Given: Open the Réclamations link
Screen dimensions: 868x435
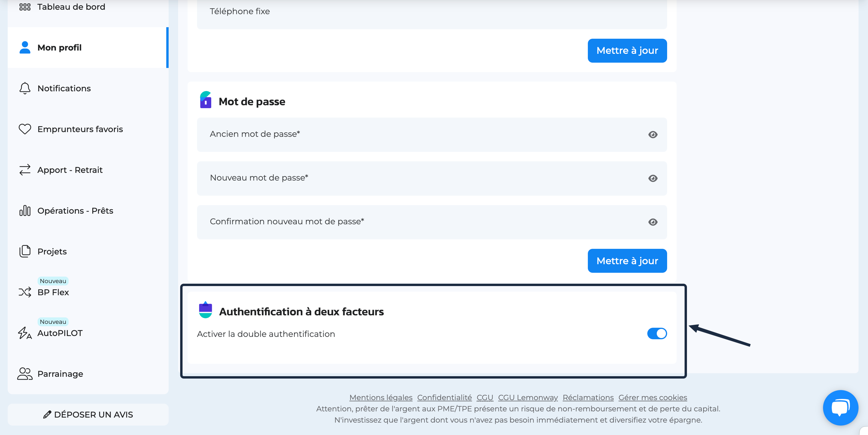Looking at the screenshot, I should tap(588, 398).
